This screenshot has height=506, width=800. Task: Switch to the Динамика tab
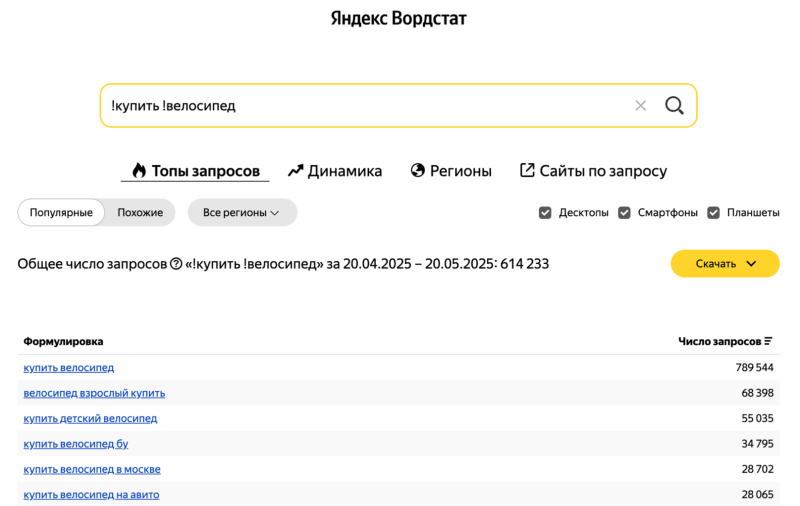coord(335,171)
